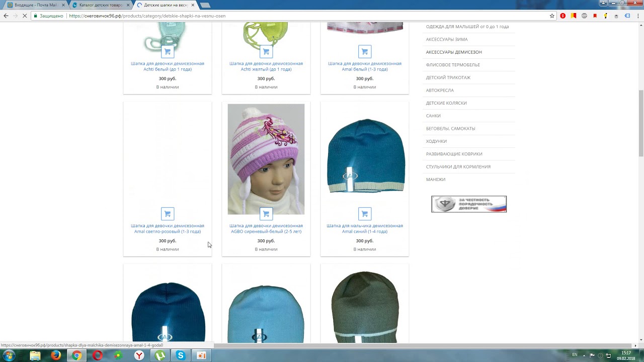Open Achti желтый (до 1 года) product link
The width and height of the screenshot is (644, 362).
point(266,66)
